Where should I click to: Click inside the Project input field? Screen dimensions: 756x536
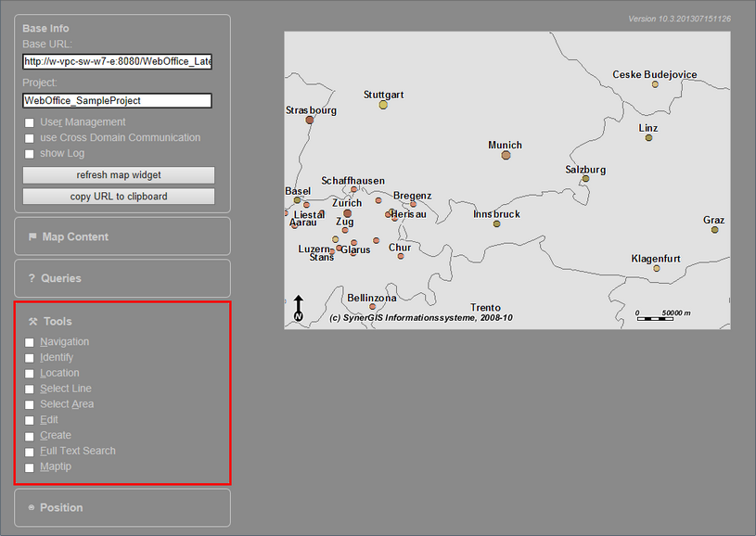click(x=118, y=100)
